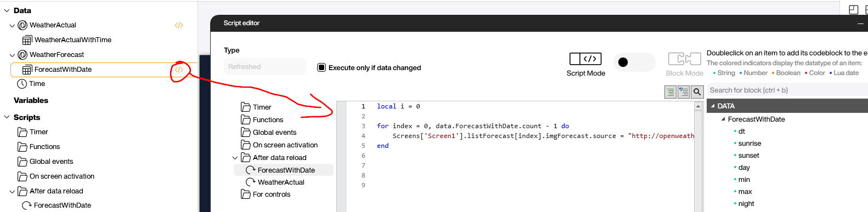Open Global events folder under Scripts
The height and width of the screenshot is (212, 868).
(22, 162)
